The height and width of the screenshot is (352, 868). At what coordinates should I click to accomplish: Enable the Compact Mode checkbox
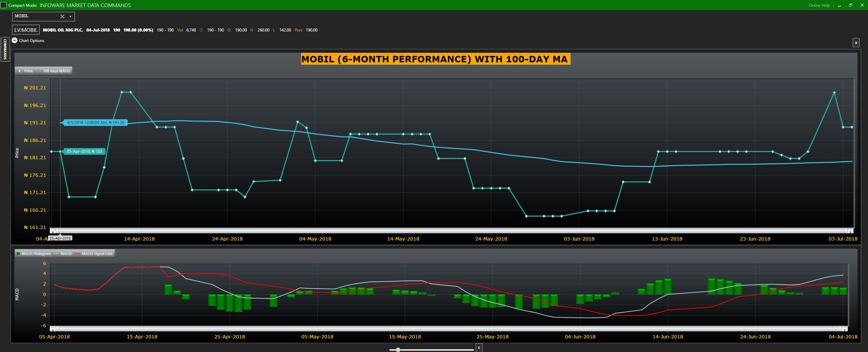click(3, 5)
